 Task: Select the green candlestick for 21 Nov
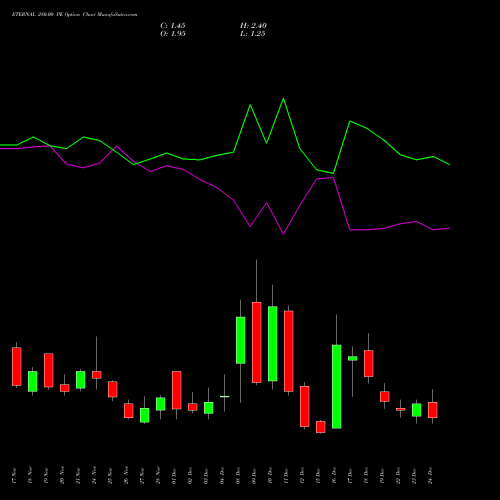[81, 380]
